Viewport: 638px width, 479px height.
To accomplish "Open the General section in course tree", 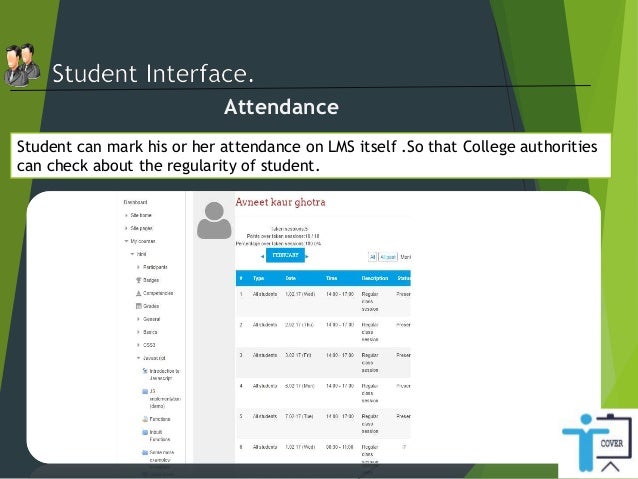I will (x=151, y=319).
